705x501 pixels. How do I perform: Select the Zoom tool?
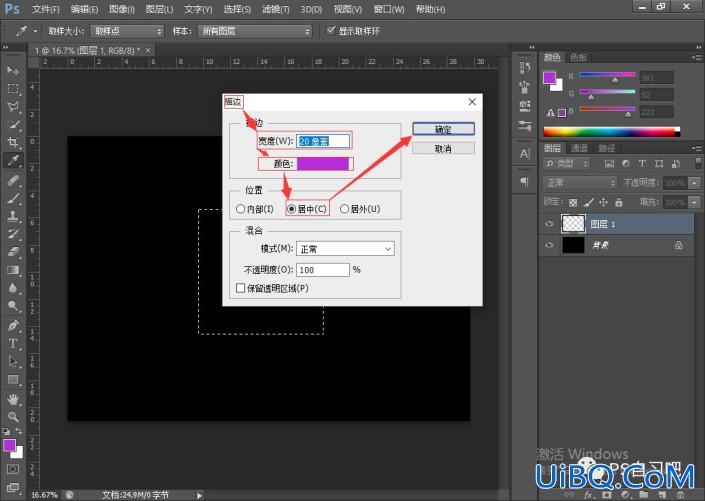[x=13, y=416]
